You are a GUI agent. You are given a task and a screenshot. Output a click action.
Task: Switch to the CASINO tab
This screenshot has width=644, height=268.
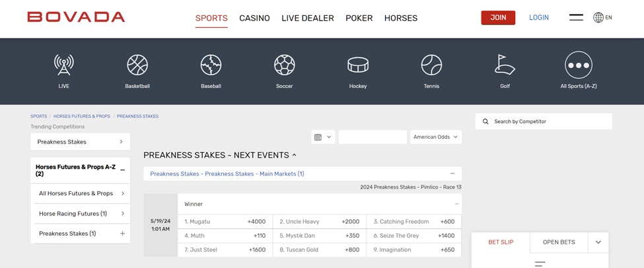coord(254,18)
